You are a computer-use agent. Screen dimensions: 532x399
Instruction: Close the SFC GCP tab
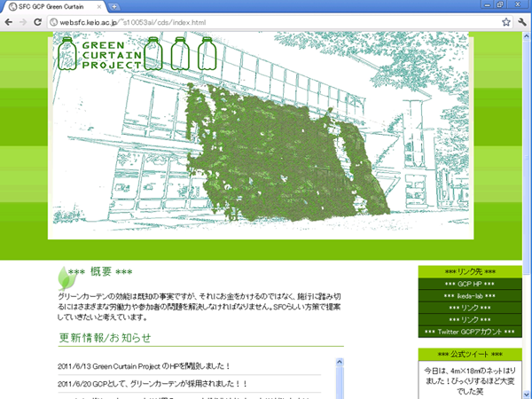pyautogui.click(x=99, y=7)
